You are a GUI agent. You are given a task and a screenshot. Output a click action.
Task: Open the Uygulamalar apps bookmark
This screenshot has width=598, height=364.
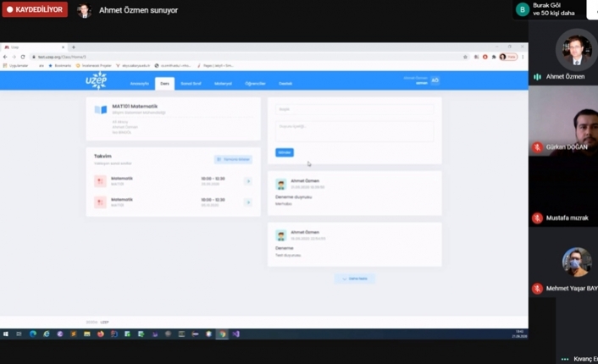pos(15,65)
